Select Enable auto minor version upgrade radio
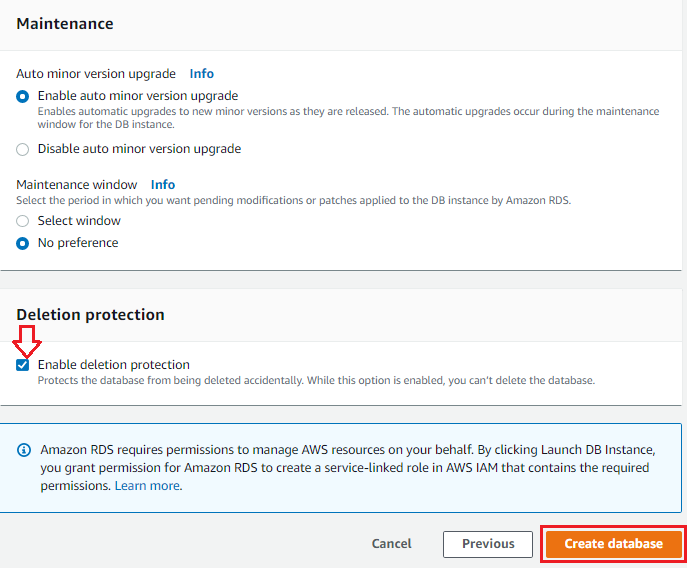 point(22,96)
